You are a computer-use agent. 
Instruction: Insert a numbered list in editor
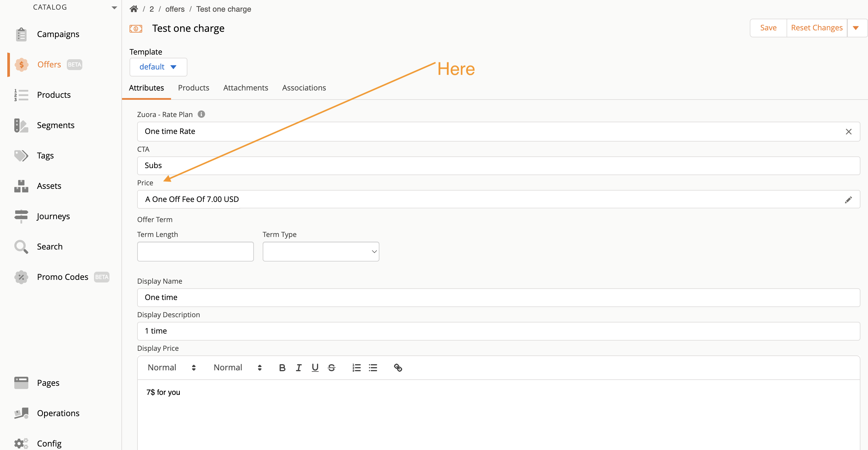356,367
